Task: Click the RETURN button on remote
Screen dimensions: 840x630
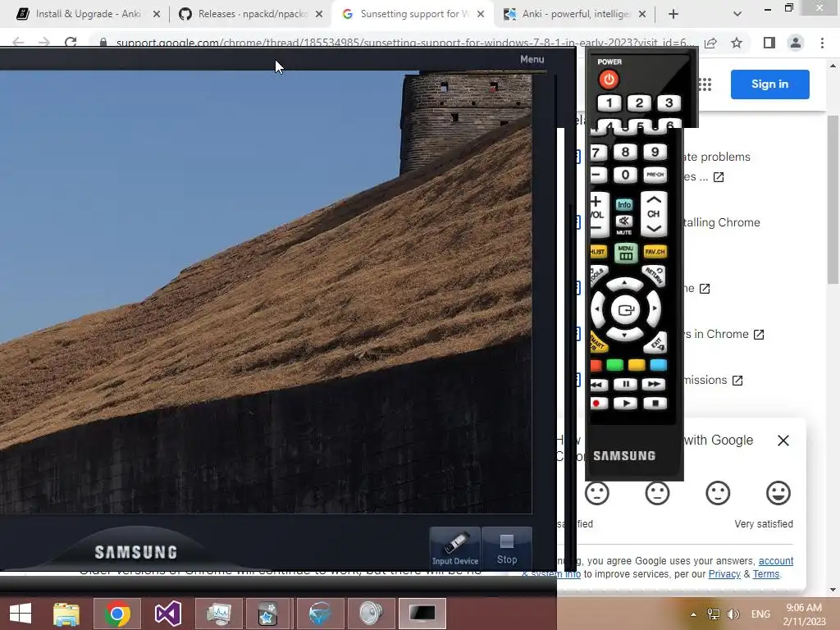Action: 655,276
